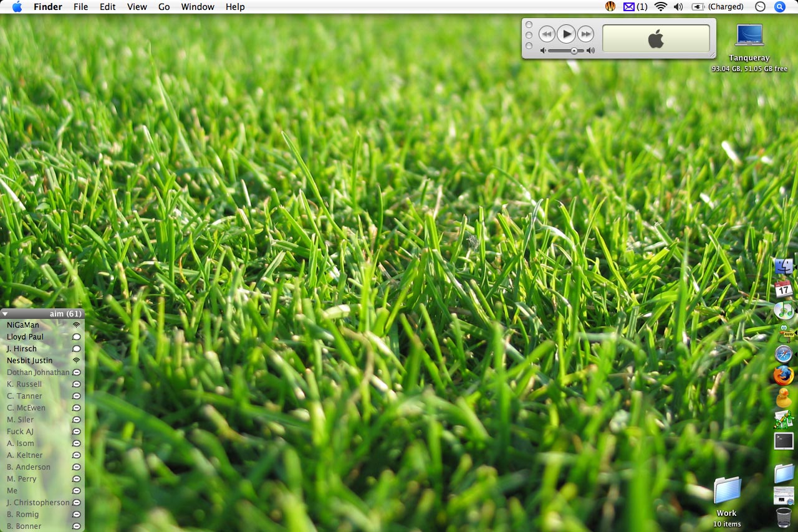Select buddy M. Perry
The image size is (798, 532).
42,479
